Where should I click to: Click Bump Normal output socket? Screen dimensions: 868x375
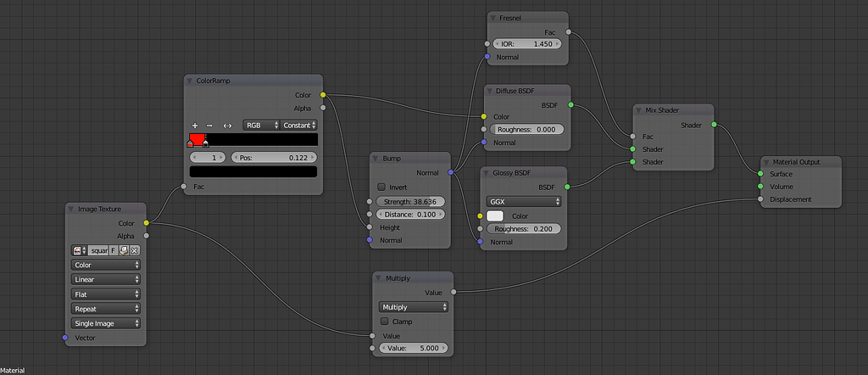451,173
